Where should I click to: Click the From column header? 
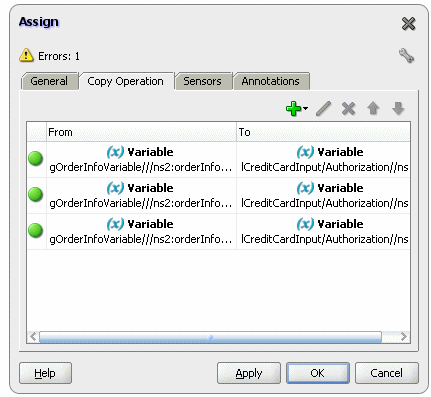click(x=141, y=132)
